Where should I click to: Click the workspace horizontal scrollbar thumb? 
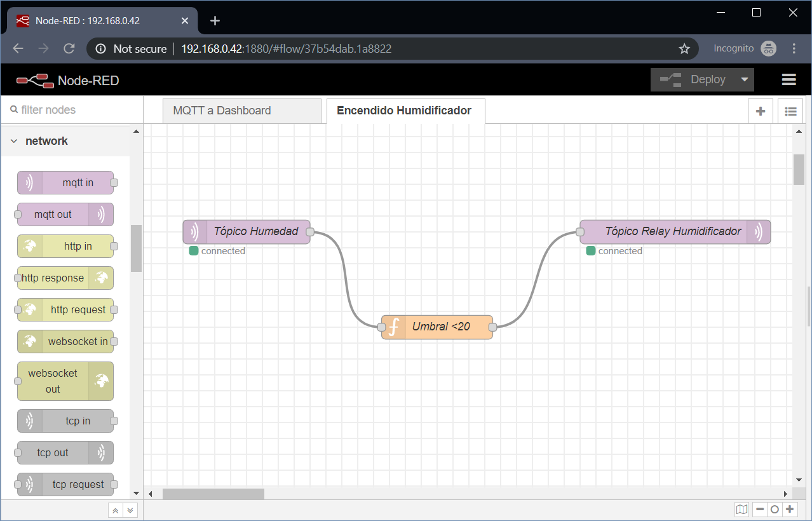click(213, 494)
